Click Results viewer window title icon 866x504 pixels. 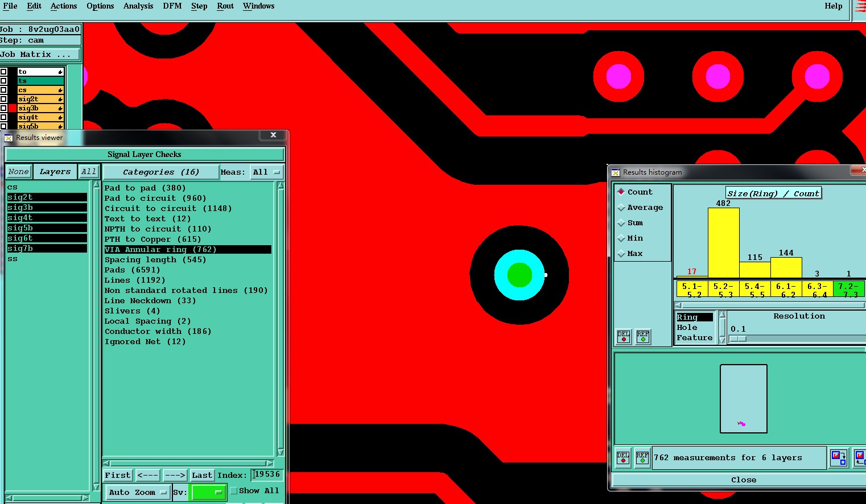pos(9,138)
